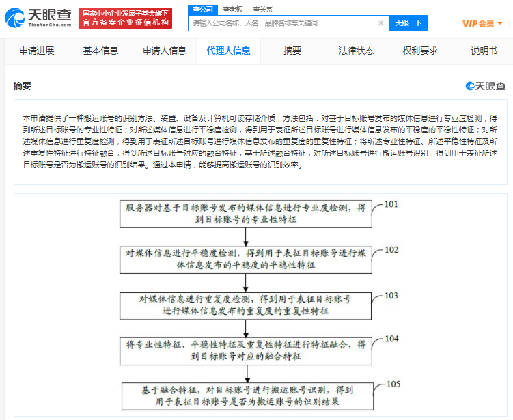
Task: Open the 申请进展 tab
Action: click(x=36, y=51)
